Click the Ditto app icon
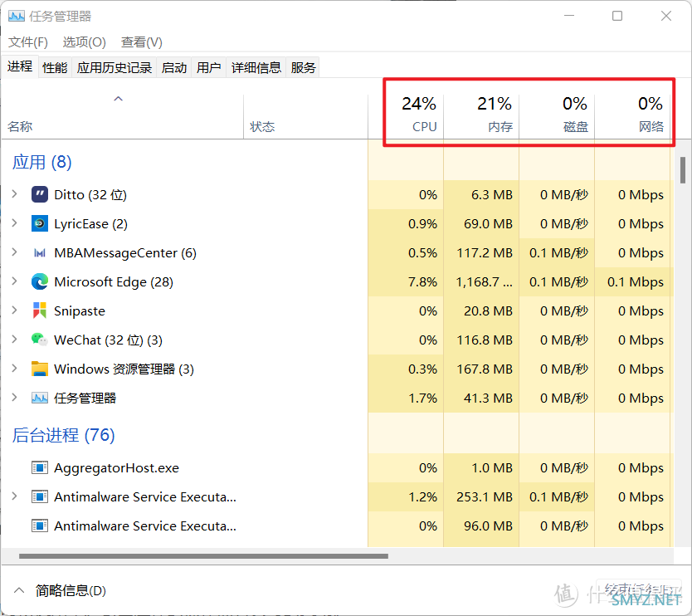 (x=40, y=194)
